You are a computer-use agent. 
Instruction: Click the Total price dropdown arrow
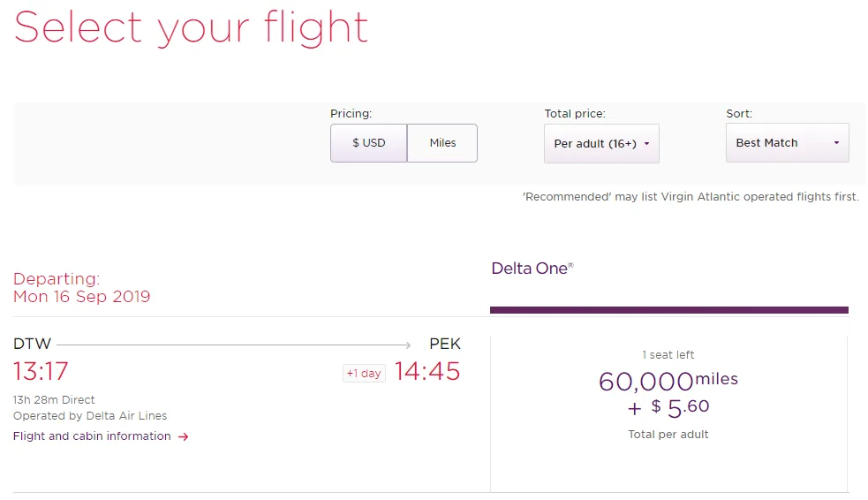click(x=646, y=144)
